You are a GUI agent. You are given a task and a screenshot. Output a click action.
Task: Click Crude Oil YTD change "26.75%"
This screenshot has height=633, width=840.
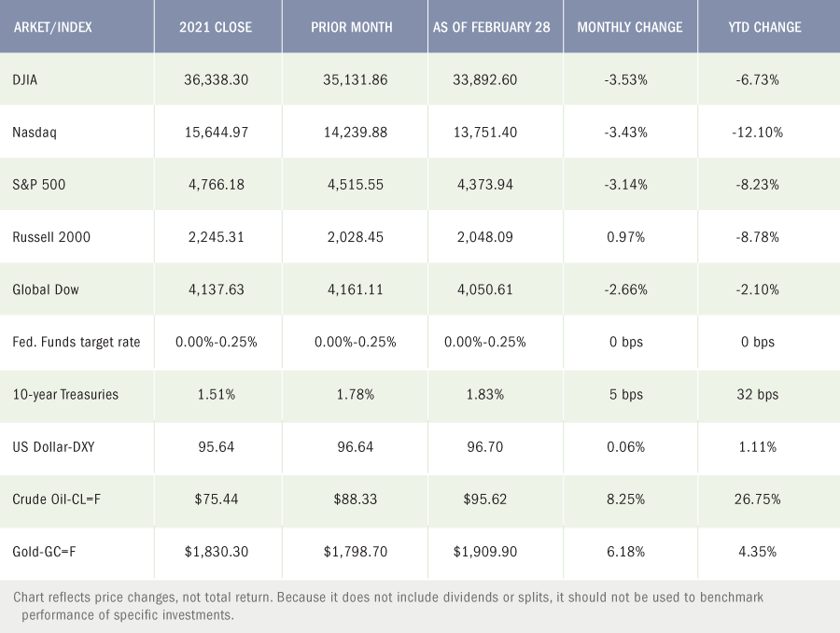click(758, 499)
